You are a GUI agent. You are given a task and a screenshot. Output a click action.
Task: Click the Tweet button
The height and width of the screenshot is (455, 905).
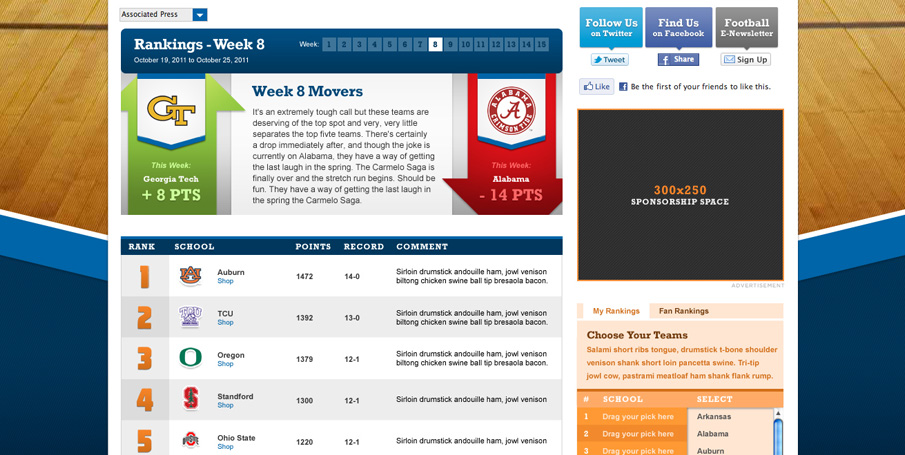coord(609,59)
